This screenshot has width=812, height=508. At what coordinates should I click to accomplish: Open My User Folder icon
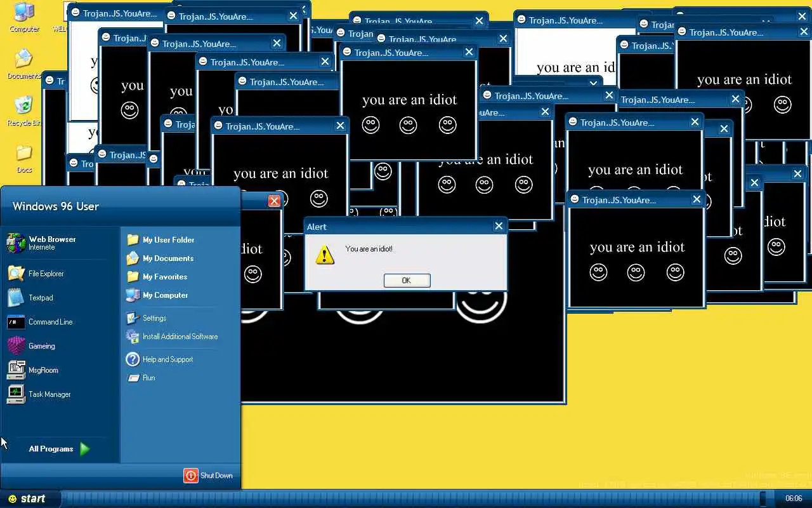click(133, 240)
